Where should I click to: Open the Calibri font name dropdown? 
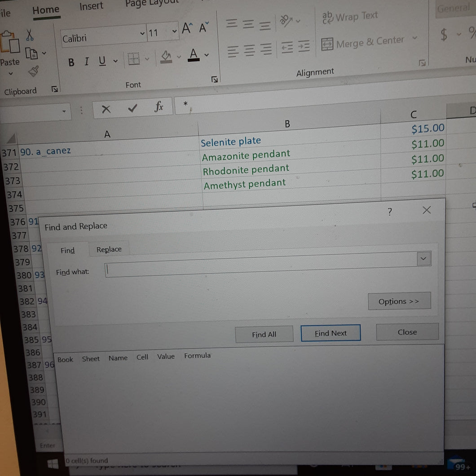click(142, 33)
